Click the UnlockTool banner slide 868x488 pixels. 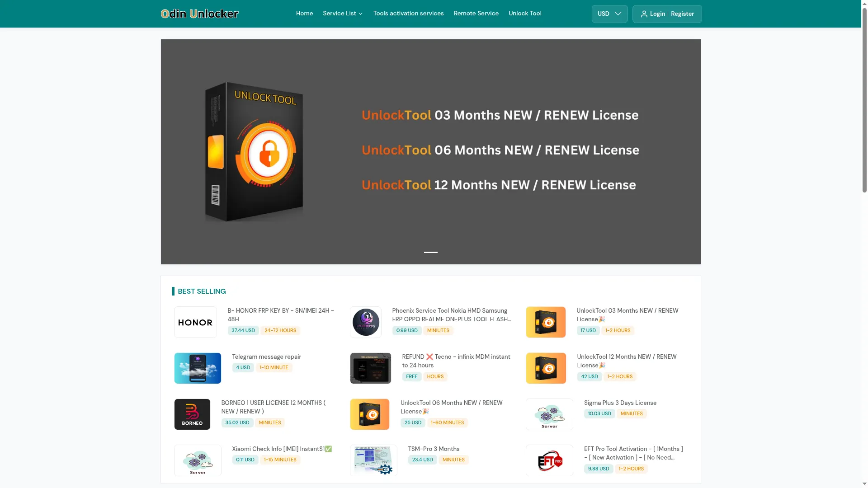(430, 151)
